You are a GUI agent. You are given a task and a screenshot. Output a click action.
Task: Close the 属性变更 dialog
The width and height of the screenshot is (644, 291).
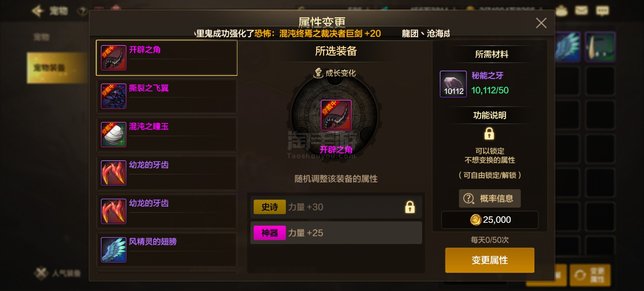coord(541,23)
